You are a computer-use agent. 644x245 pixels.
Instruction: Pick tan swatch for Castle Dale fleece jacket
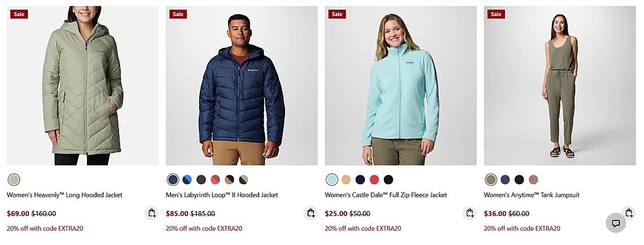pos(346,180)
